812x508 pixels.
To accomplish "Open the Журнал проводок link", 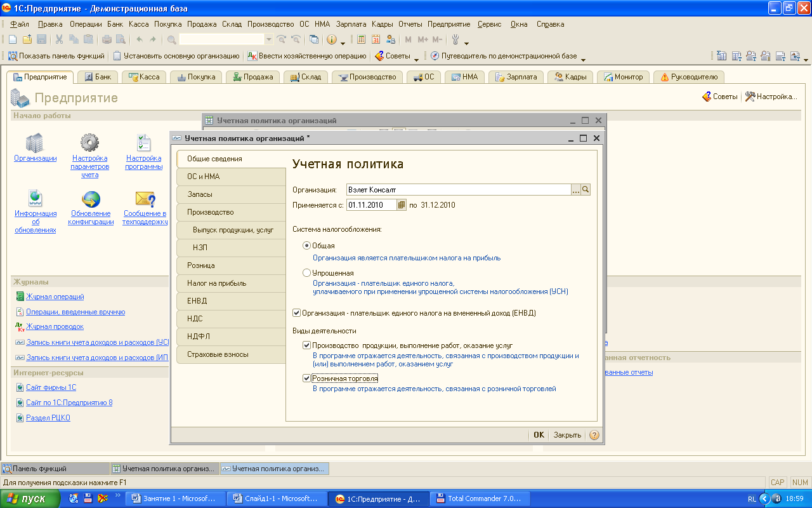I will tap(55, 326).
